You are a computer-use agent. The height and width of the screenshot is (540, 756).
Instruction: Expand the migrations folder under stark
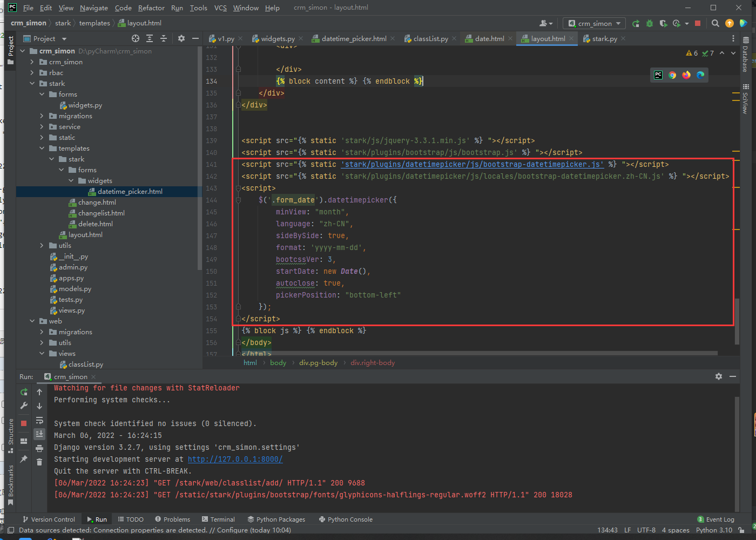[x=42, y=116]
